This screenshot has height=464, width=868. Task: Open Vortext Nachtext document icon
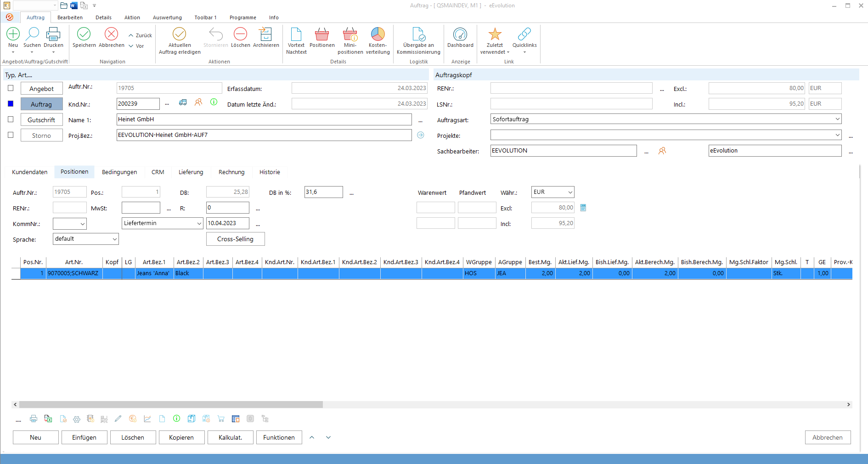[296, 34]
